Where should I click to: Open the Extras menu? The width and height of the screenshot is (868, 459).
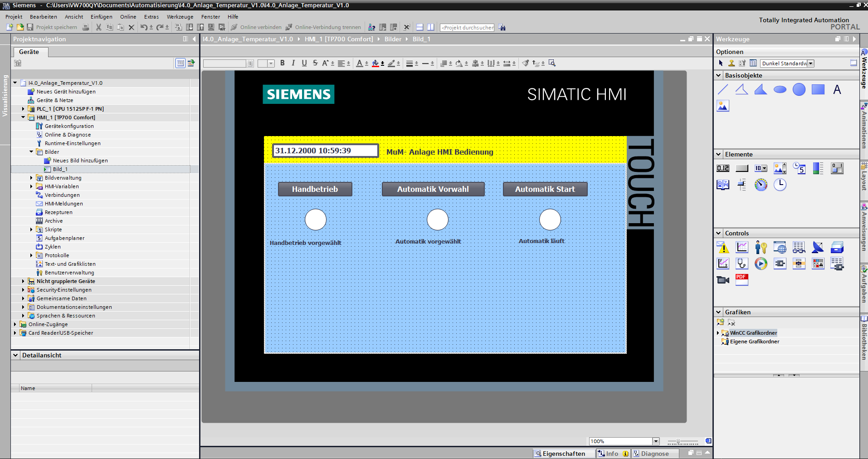151,17
